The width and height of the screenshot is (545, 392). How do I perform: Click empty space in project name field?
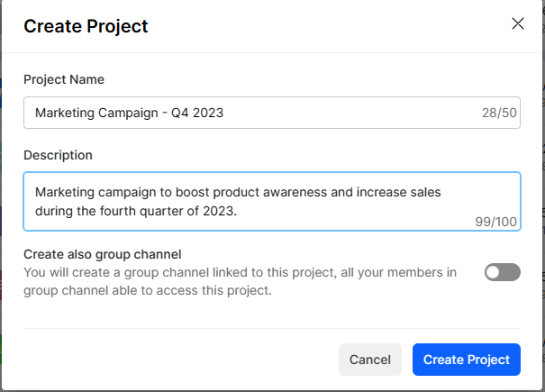tap(360, 114)
